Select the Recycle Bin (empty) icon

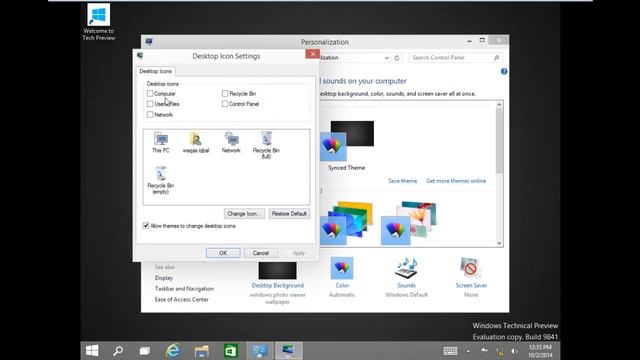point(161,180)
